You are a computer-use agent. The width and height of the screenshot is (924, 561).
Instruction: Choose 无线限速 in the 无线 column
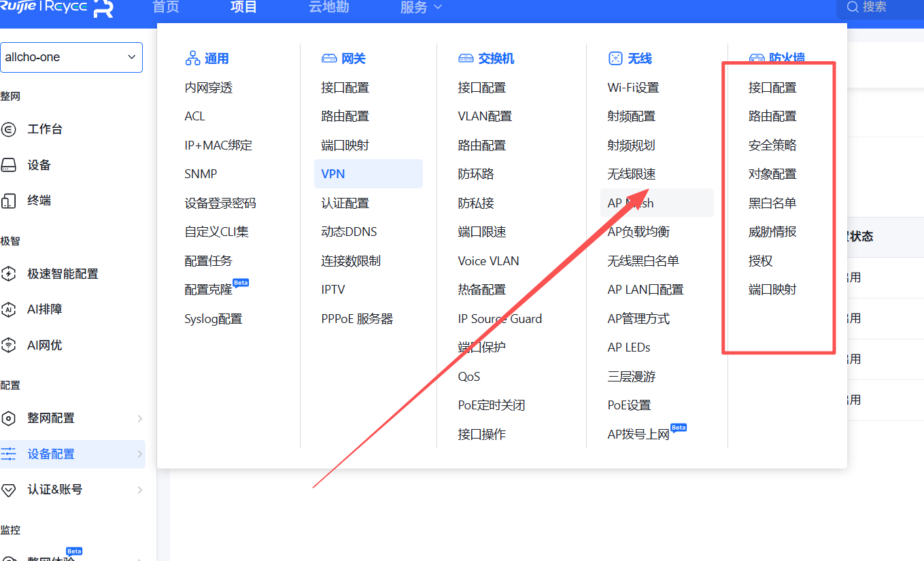(x=631, y=174)
